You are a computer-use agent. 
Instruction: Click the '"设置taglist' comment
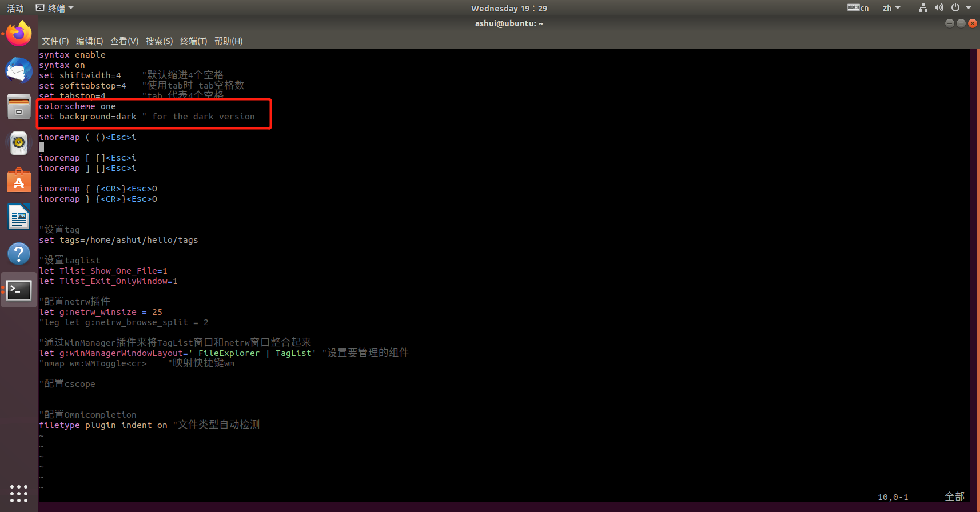[70, 261]
